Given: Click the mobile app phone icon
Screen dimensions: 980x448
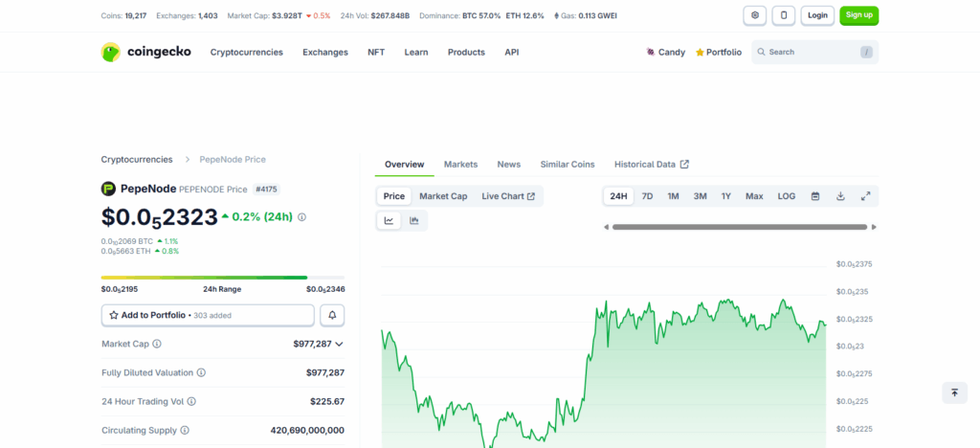Looking at the screenshot, I should 784,15.
